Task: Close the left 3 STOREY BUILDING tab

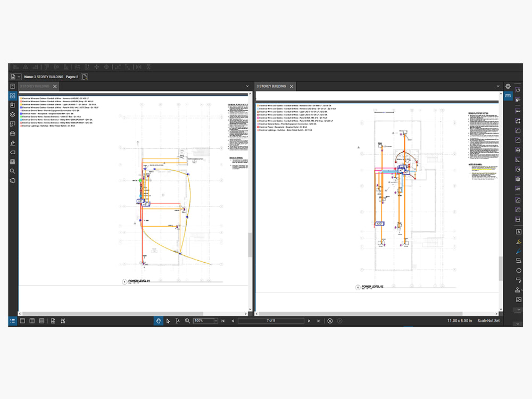Action: (55, 87)
